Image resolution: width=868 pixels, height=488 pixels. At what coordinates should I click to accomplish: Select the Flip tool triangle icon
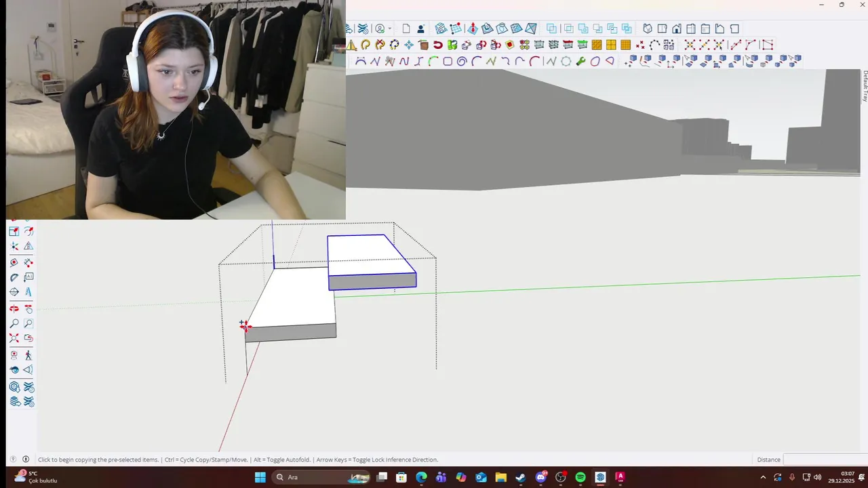pos(28,246)
